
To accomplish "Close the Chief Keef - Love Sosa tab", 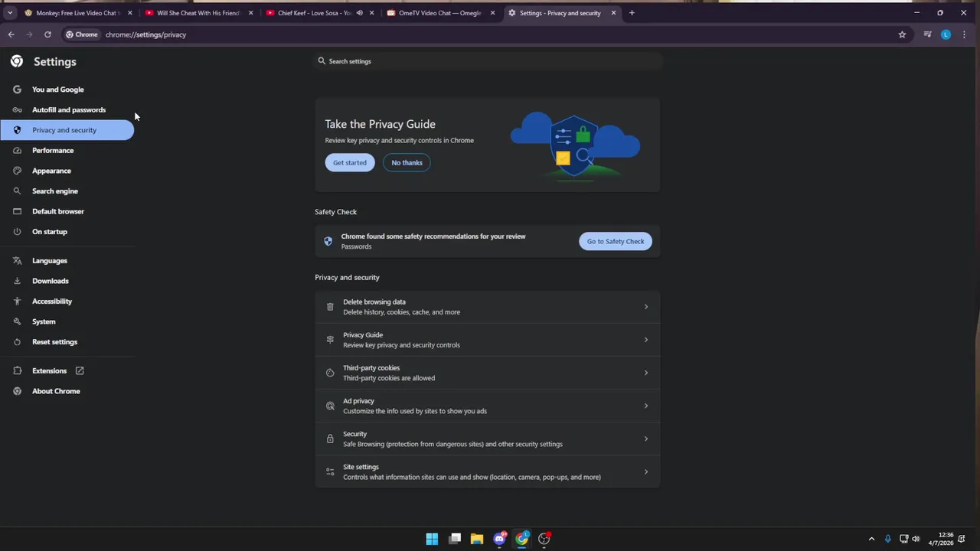I will point(371,13).
